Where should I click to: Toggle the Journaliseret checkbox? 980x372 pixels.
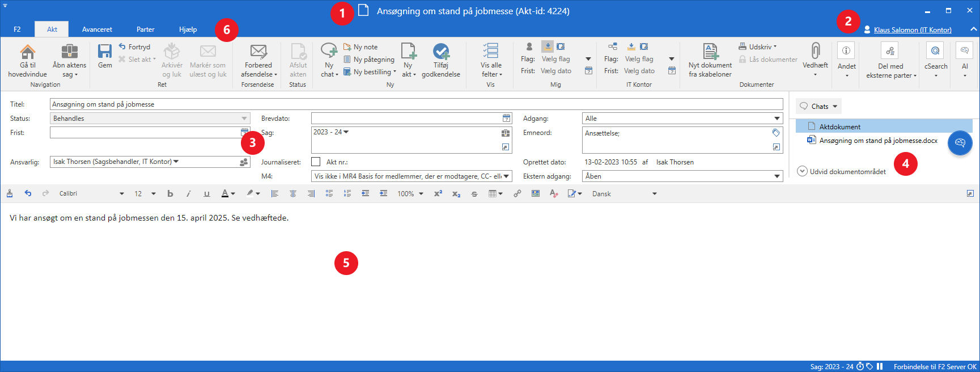(x=316, y=162)
